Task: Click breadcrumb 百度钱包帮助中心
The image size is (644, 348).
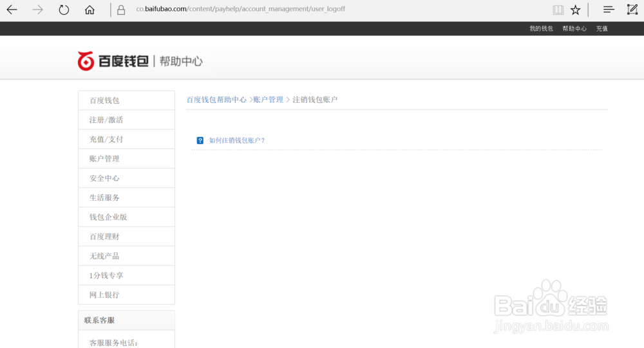Action: 216,100
